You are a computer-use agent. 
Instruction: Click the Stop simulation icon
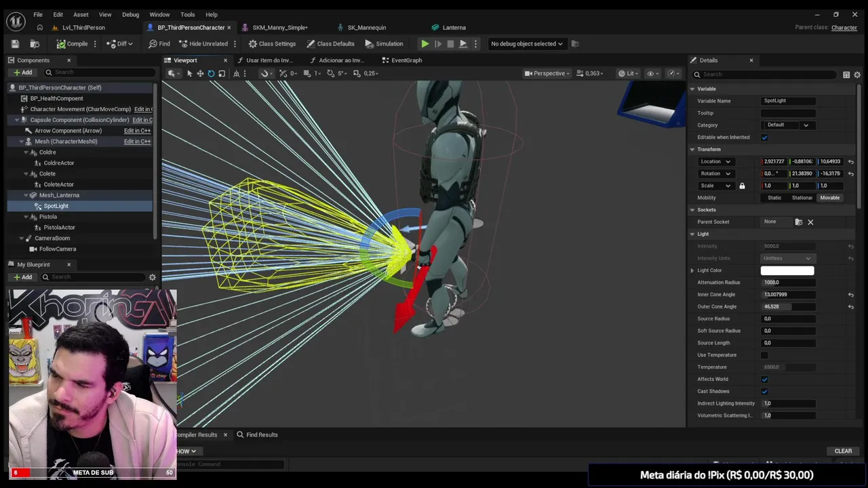pos(450,43)
